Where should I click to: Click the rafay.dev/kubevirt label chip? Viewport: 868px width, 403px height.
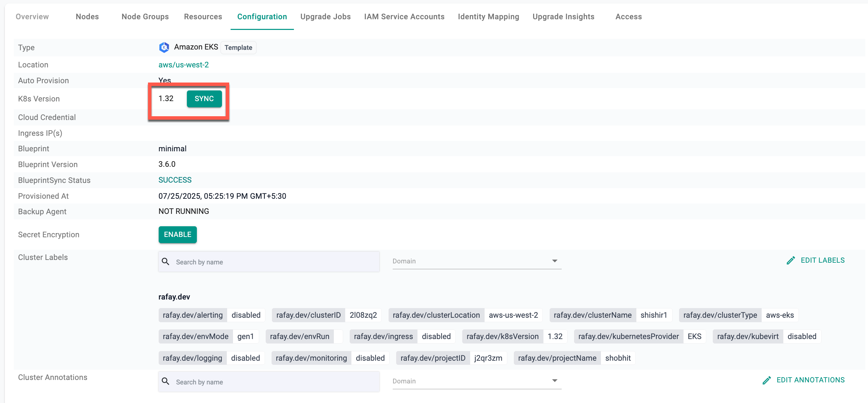point(767,336)
